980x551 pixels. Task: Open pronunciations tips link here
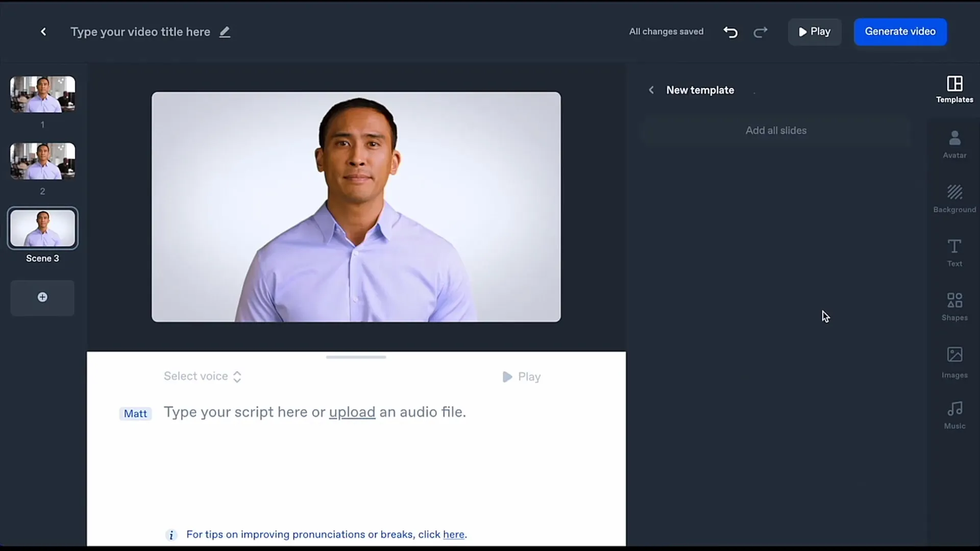point(454,534)
